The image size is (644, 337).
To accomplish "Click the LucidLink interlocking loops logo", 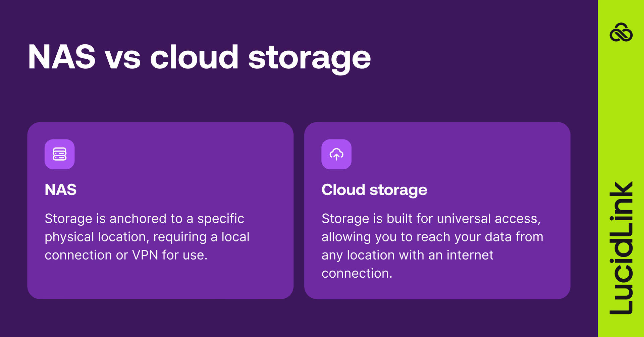I will click(x=621, y=33).
